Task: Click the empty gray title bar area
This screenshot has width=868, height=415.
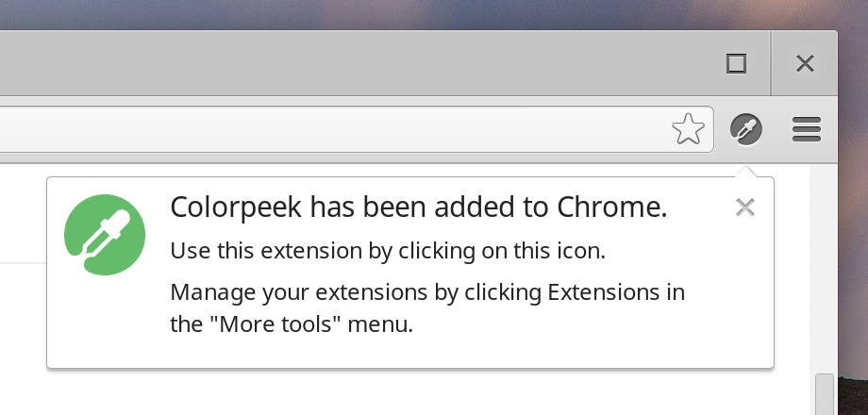Action: (355, 63)
